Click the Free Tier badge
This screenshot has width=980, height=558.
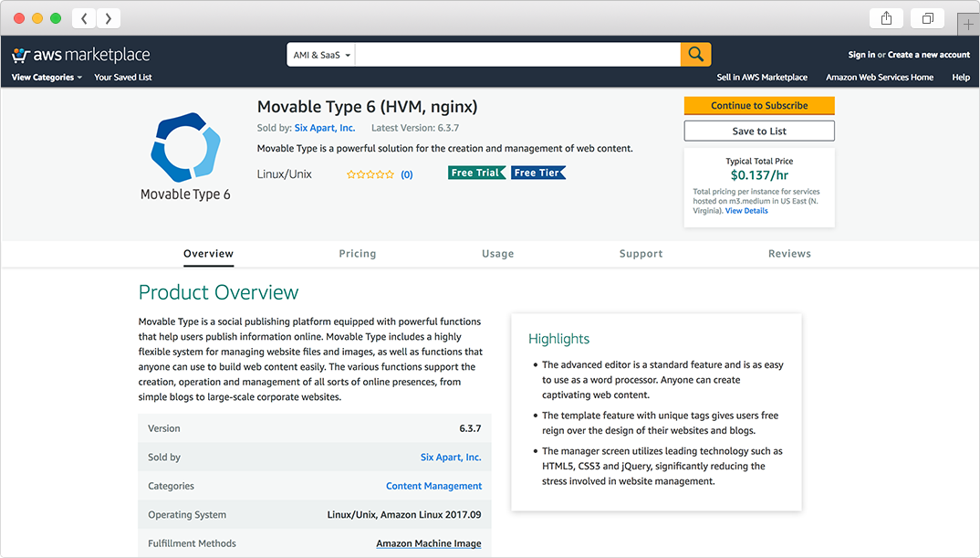click(538, 173)
